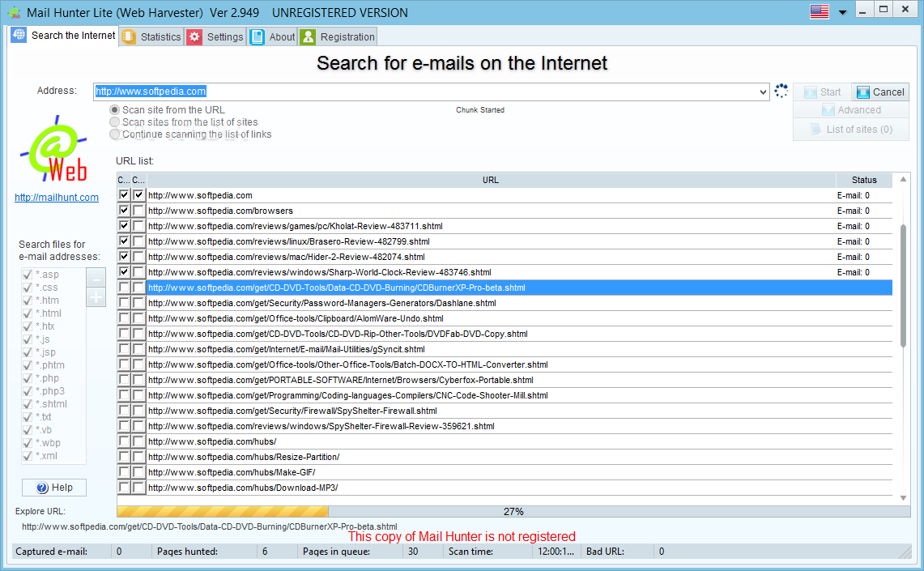Expand the Address combo box dropdown
Screen dimensions: 924x571
click(763, 92)
